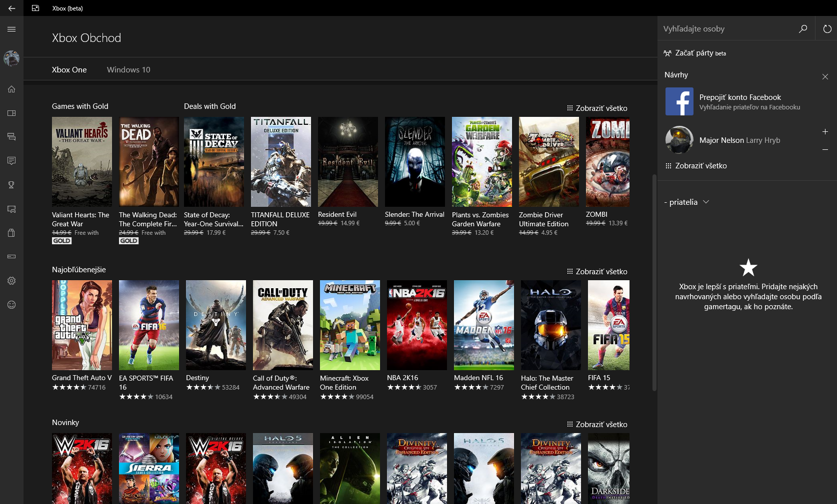Show all Deals with Gold
Viewport: 837px width, 504px height.
point(597,108)
